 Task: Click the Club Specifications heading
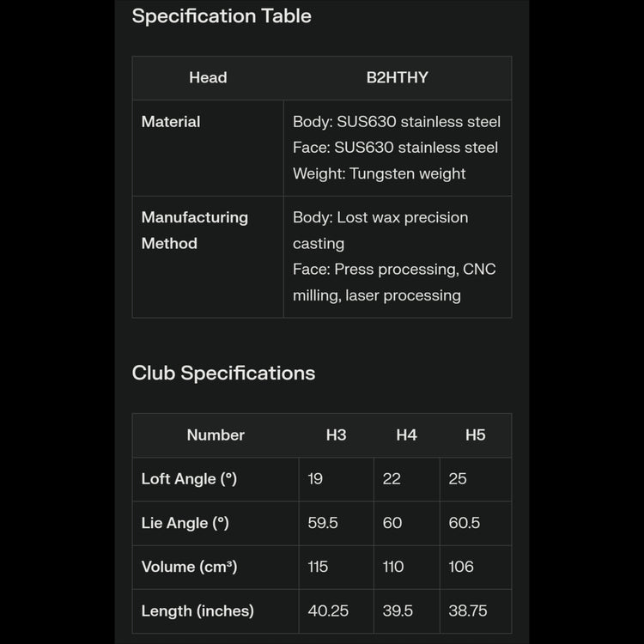[x=223, y=374]
